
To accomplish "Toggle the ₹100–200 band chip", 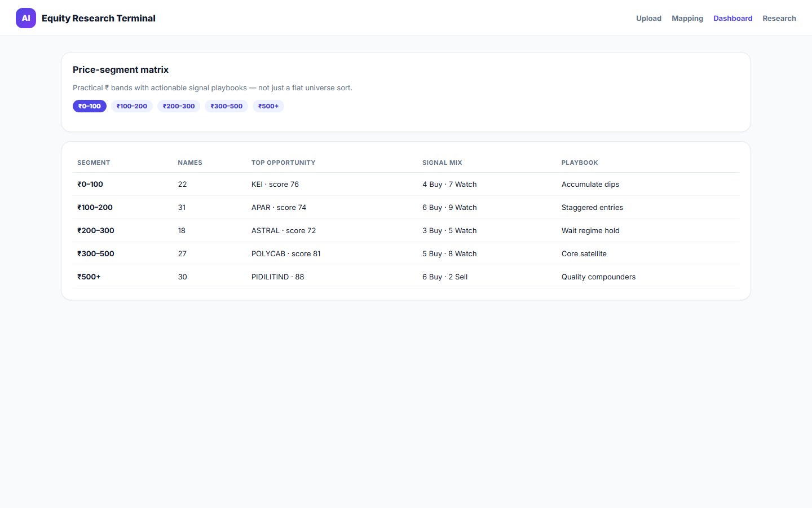I will click(132, 106).
